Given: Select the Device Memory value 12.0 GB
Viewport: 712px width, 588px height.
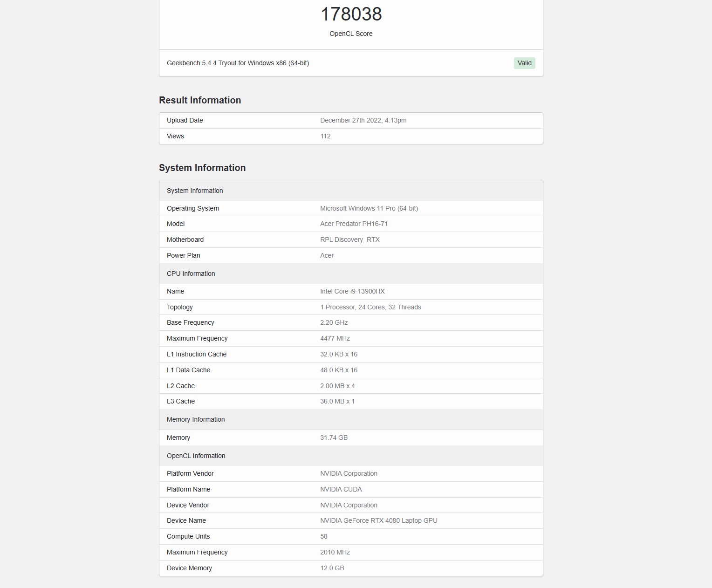Looking at the screenshot, I should 332,568.
